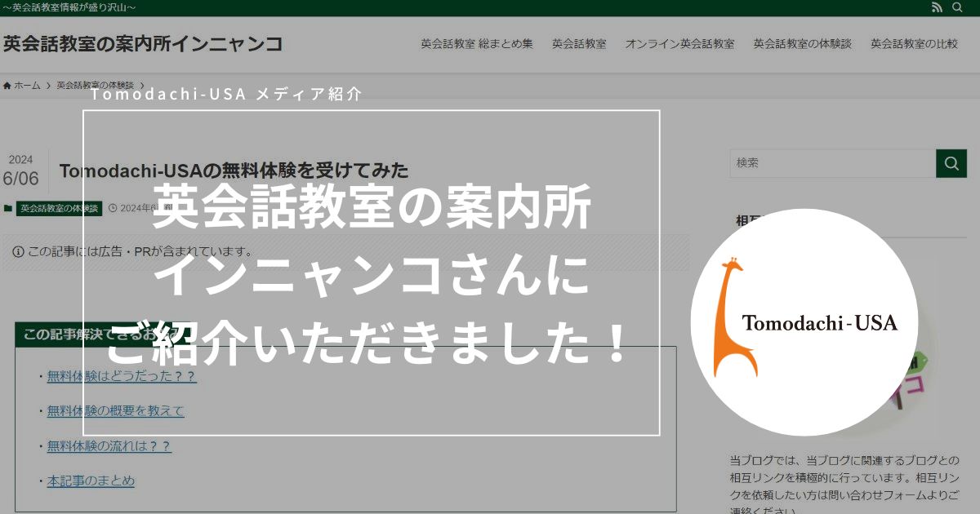Viewport: 980px width, 514px height.
Task: Click the sidebar paragraph starting 当ブログでは
Action: [845, 486]
